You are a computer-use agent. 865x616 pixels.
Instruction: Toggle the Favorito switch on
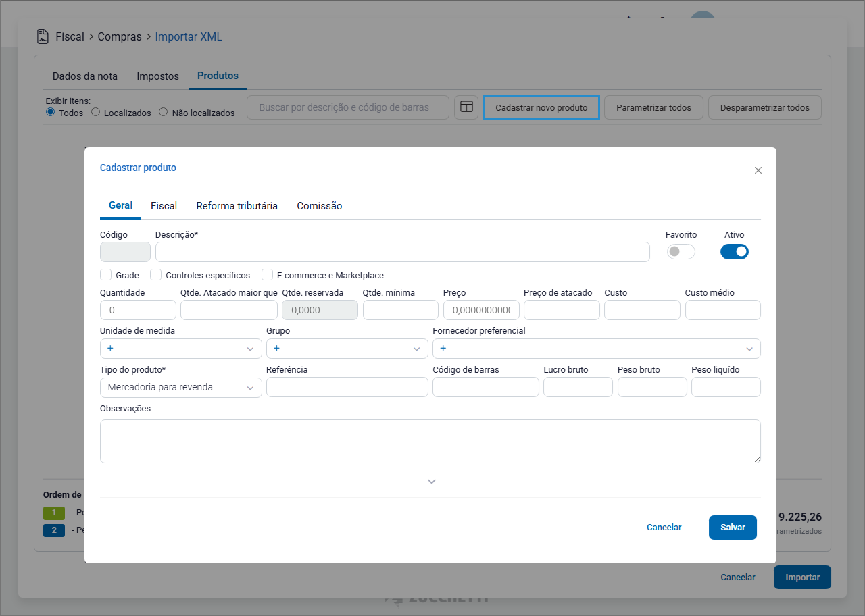[x=681, y=252]
